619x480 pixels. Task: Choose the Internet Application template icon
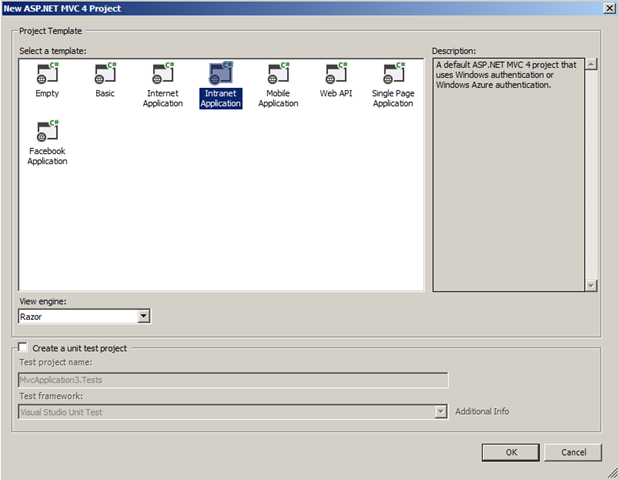pos(163,73)
